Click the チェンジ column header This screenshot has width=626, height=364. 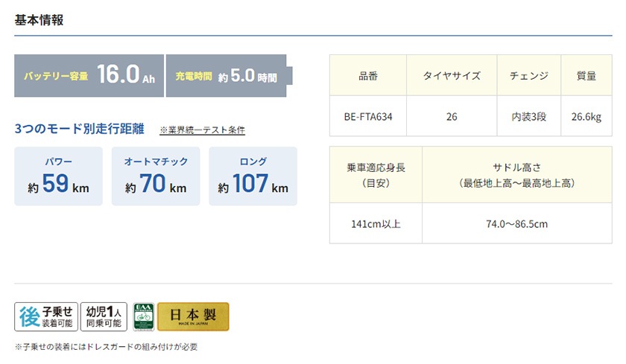(528, 76)
